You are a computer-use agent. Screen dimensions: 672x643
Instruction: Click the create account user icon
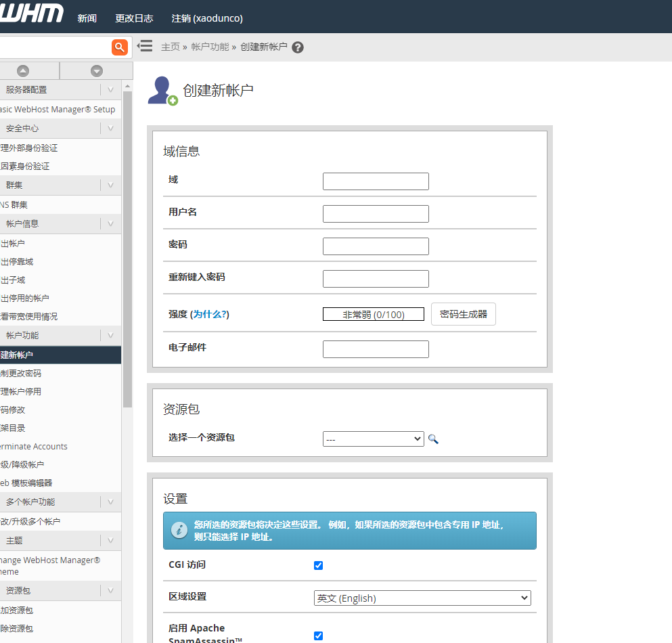pos(162,91)
